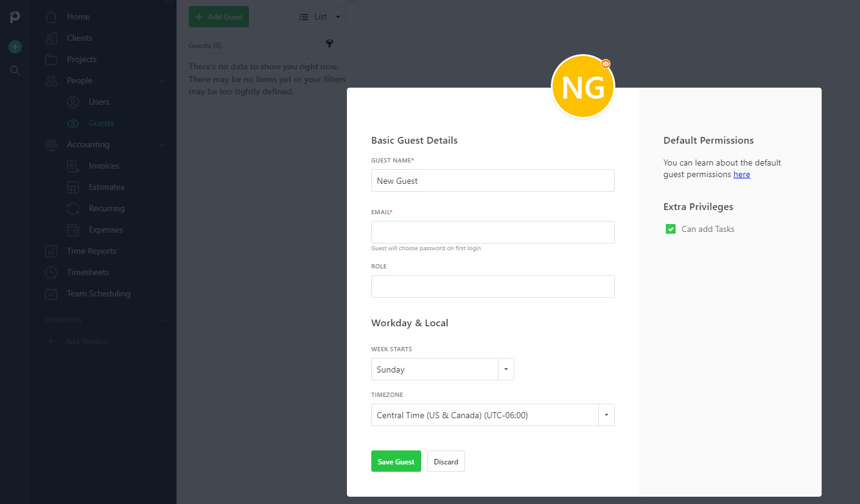Click the Invoices dollar icon
The height and width of the screenshot is (504, 860).
click(x=73, y=166)
